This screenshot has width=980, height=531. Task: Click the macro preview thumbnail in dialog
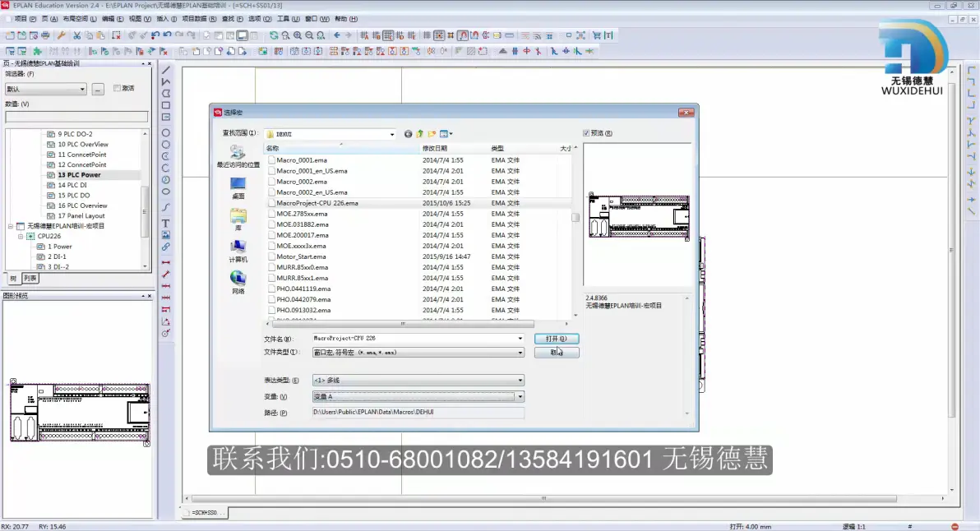coord(639,216)
